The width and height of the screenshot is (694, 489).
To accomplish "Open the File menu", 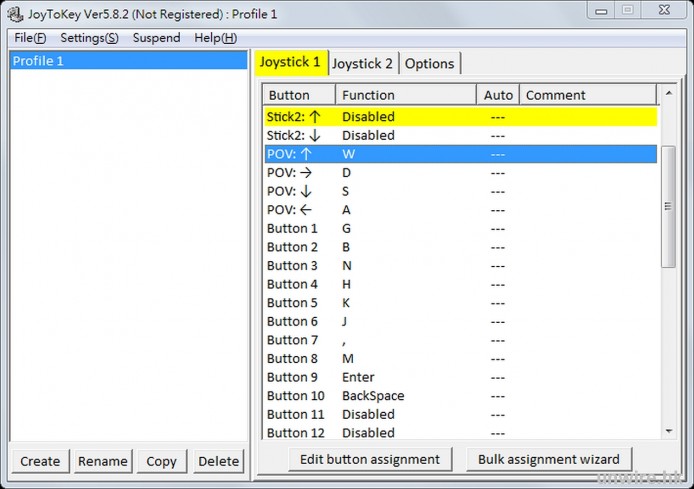I will coord(30,38).
